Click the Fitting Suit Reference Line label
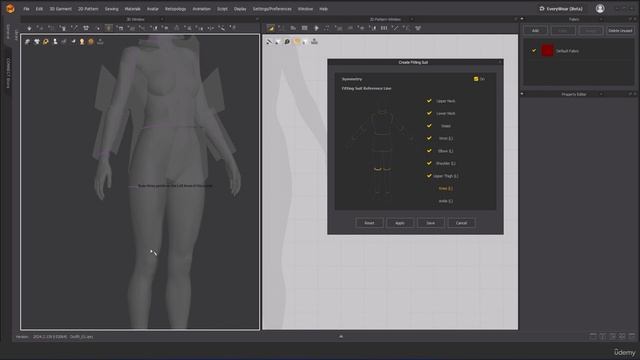The image size is (640, 360). point(367,88)
